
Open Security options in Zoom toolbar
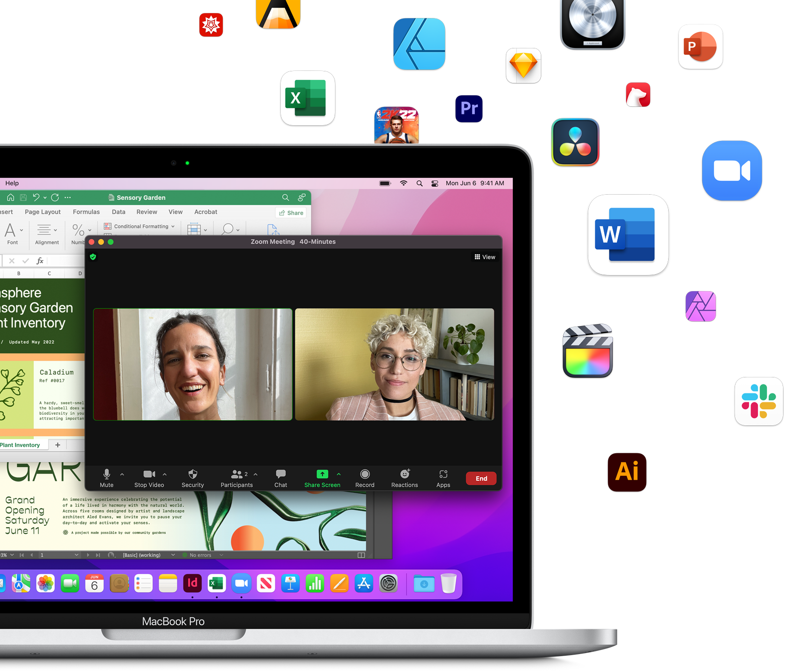tap(193, 478)
